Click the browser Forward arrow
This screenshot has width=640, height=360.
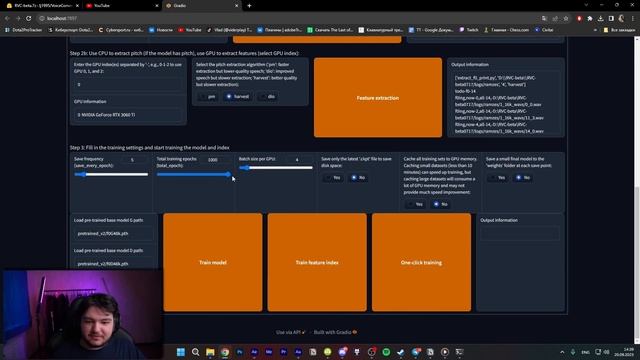pyautogui.click(x=18, y=18)
